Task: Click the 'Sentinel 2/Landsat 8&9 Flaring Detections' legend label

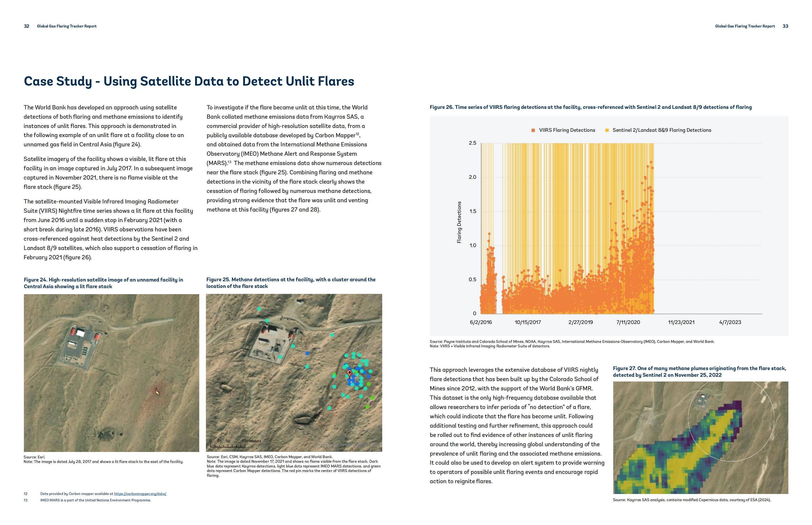Action: click(661, 130)
